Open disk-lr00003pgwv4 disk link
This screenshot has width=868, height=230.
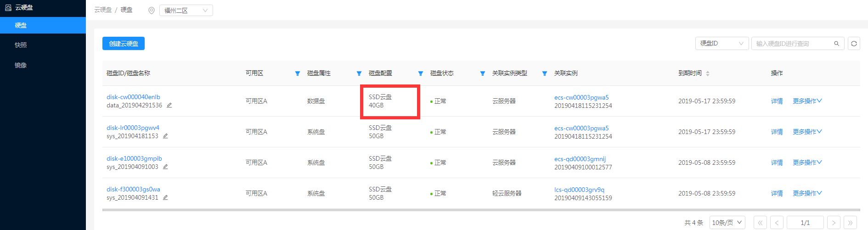click(133, 128)
